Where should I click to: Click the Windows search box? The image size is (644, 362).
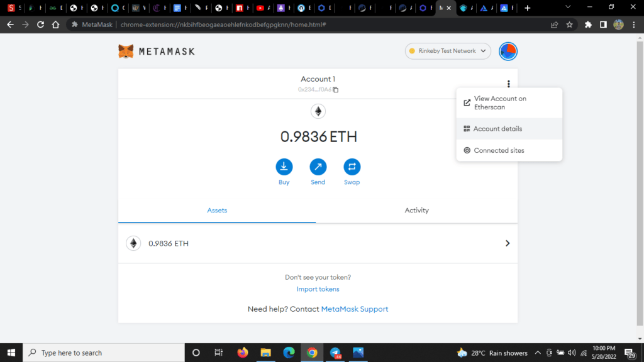pos(104,353)
